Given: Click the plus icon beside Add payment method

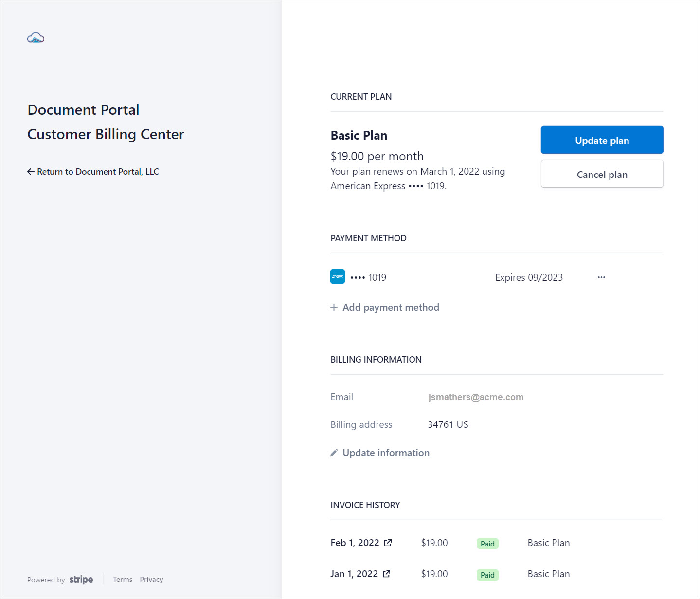Looking at the screenshot, I should (x=334, y=307).
